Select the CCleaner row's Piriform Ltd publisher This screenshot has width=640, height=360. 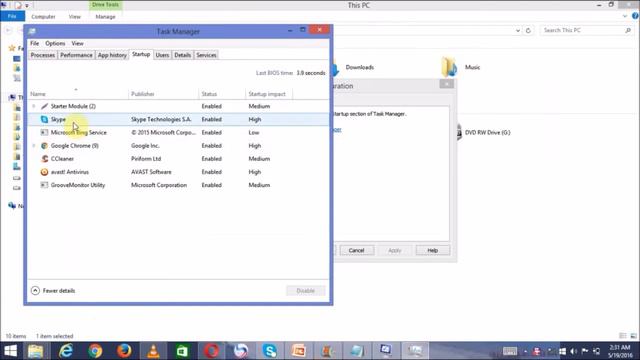tap(146, 159)
